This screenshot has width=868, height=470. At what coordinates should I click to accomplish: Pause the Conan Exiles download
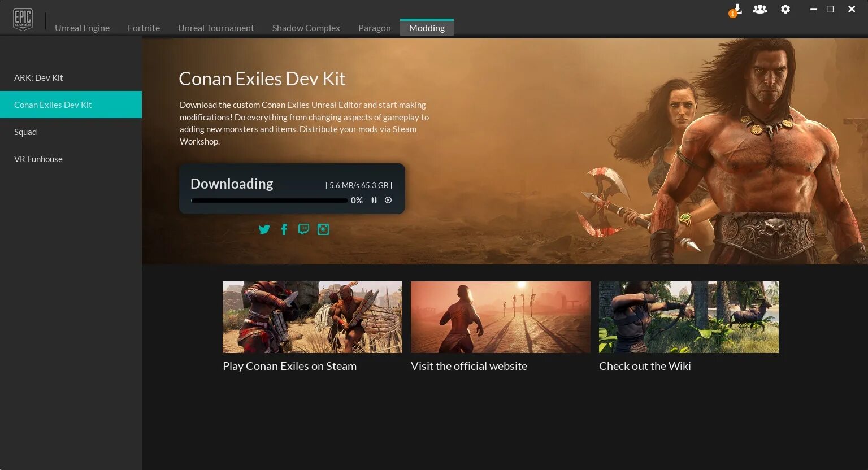tap(374, 200)
